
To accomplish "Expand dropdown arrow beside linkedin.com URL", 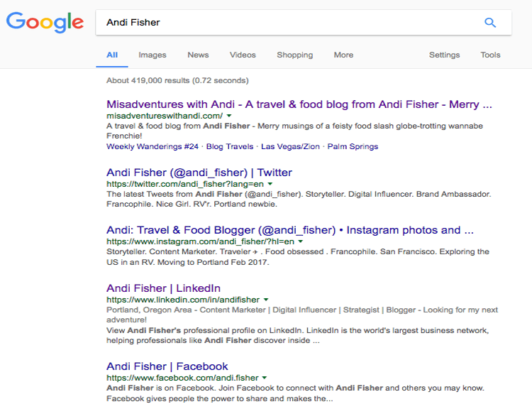I will [x=266, y=300].
